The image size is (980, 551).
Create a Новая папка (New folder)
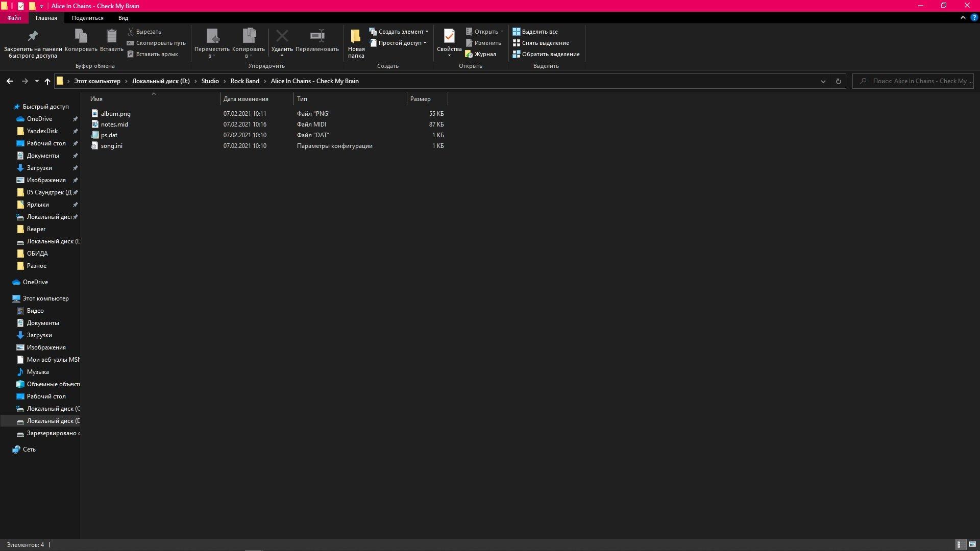(x=356, y=43)
